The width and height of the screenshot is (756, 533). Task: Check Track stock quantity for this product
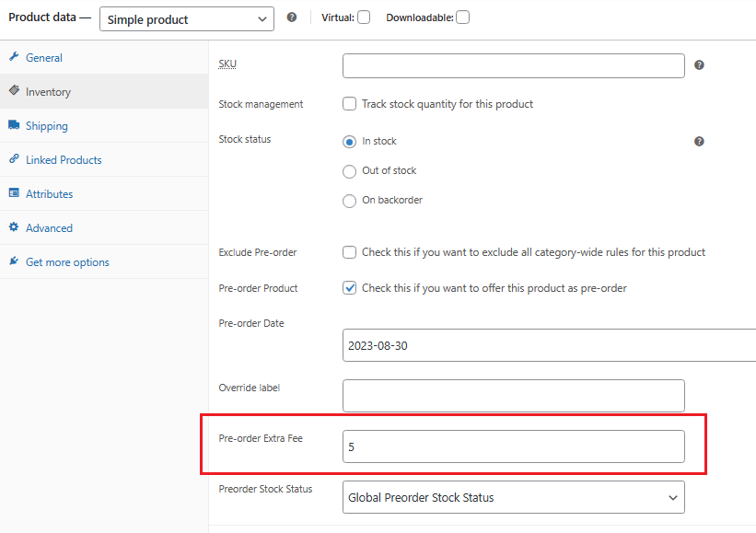[349, 104]
